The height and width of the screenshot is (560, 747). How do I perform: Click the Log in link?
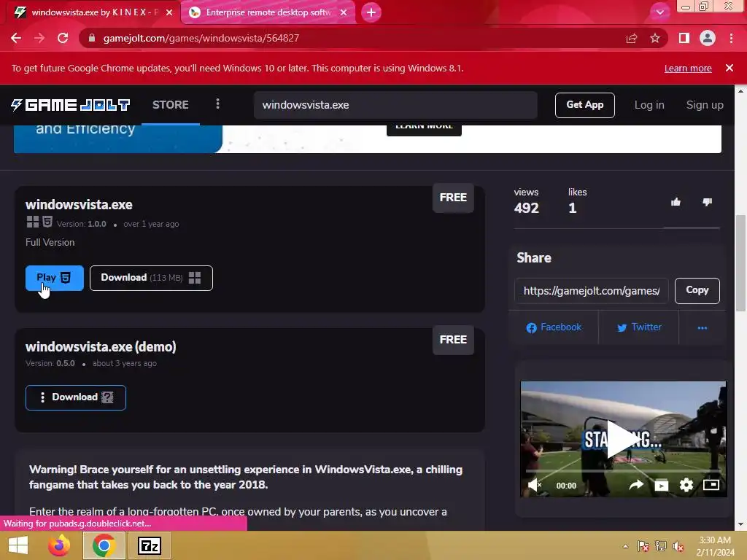[649, 105]
